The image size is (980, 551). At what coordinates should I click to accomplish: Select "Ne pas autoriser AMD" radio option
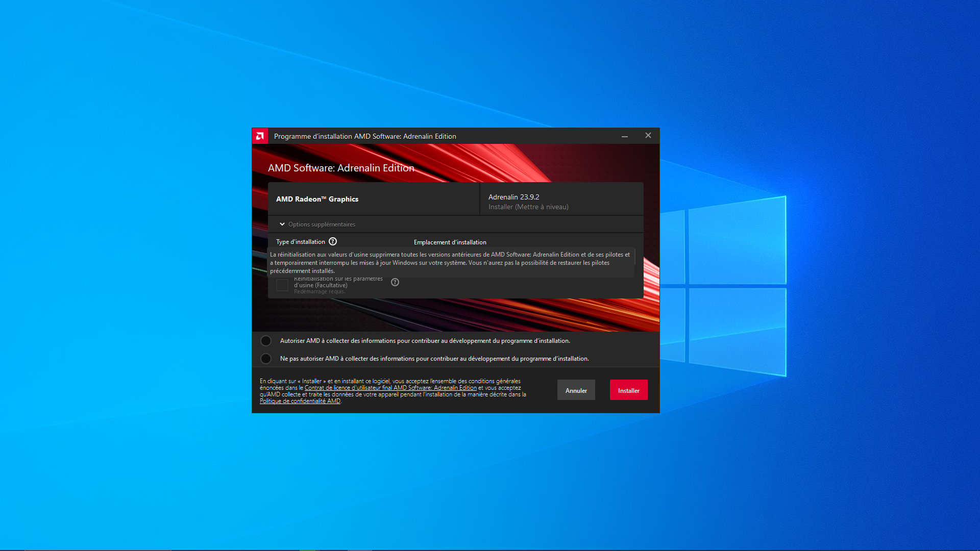click(266, 359)
